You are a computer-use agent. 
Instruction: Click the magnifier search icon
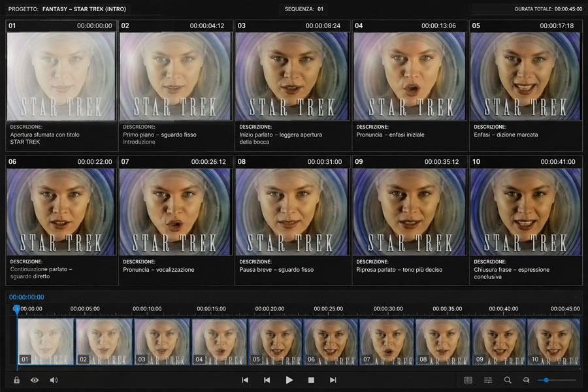(x=508, y=380)
